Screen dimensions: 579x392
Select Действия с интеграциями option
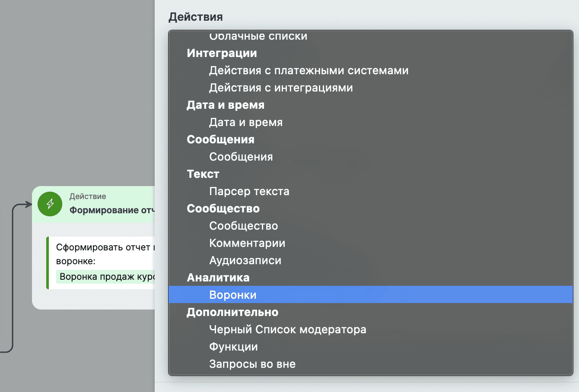pyautogui.click(x=281, y=88)
